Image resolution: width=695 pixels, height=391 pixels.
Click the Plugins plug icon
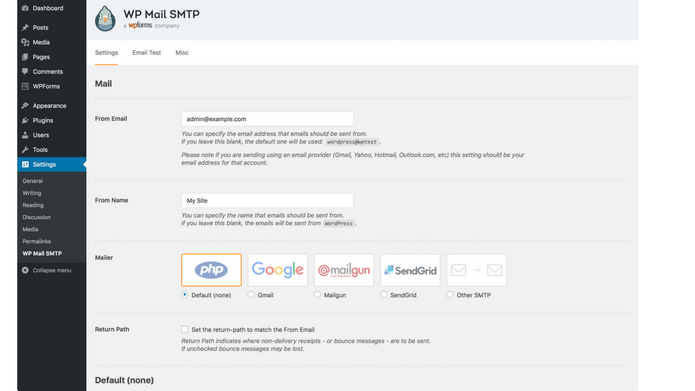[x=25, y=120]
